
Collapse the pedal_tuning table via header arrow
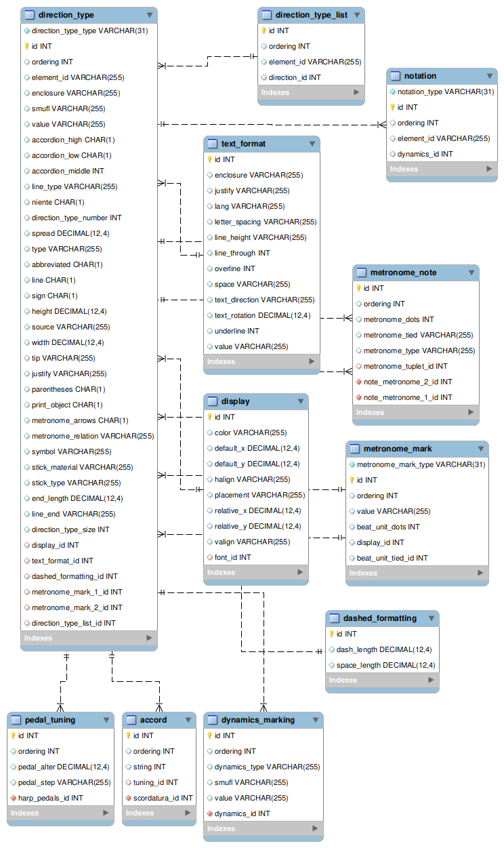[106, 720]
